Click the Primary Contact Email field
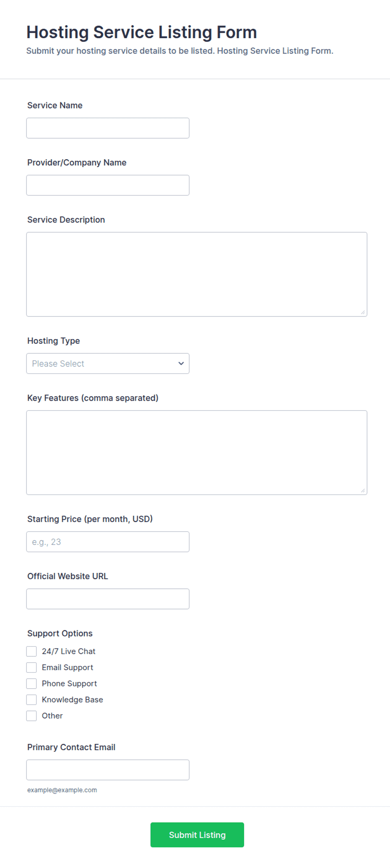 point(108,770)
